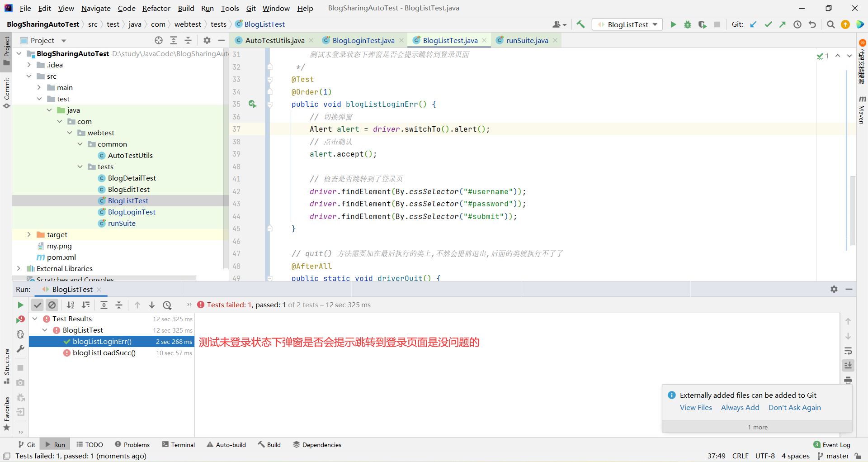The height and width of the screenshot is (462, 868).
Task: Open the Refactor menu
Action: point(156,8)
